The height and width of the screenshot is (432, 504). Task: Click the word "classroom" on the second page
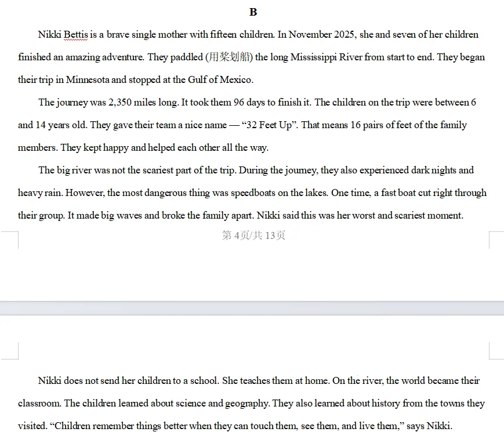39,404
